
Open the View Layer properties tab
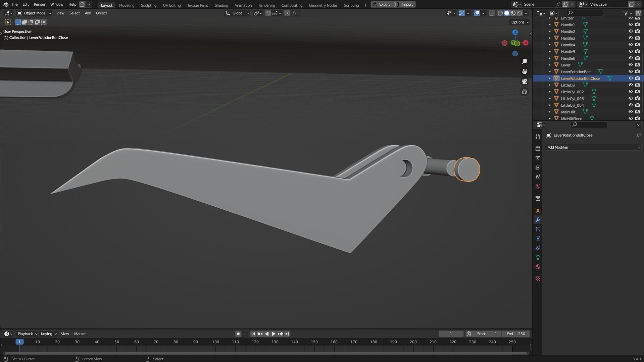[x=538, y=167]
